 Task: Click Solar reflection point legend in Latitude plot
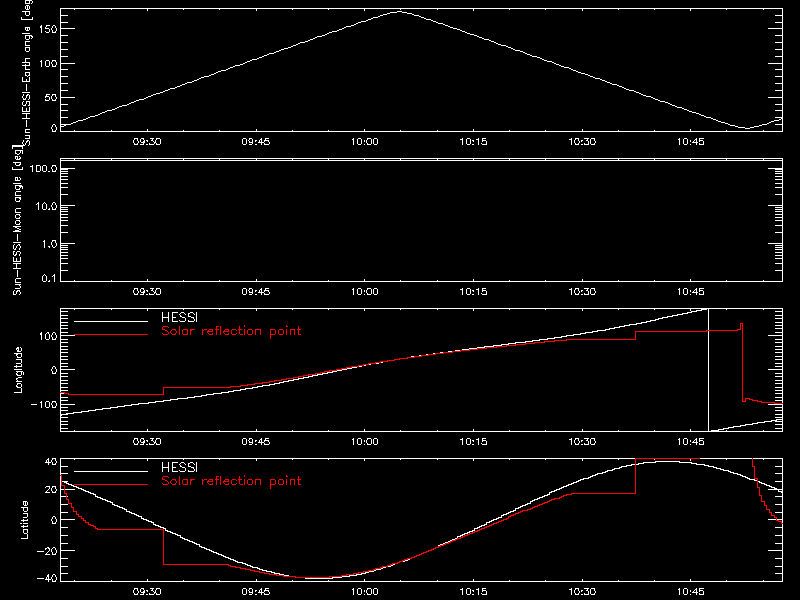coord(231,481)
